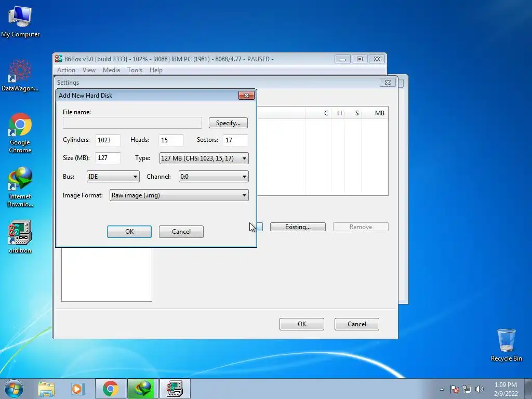Open Internet Download Manager desktop shortcut
The height and width of the screenshot is (399, 532).
click(20, 187)
